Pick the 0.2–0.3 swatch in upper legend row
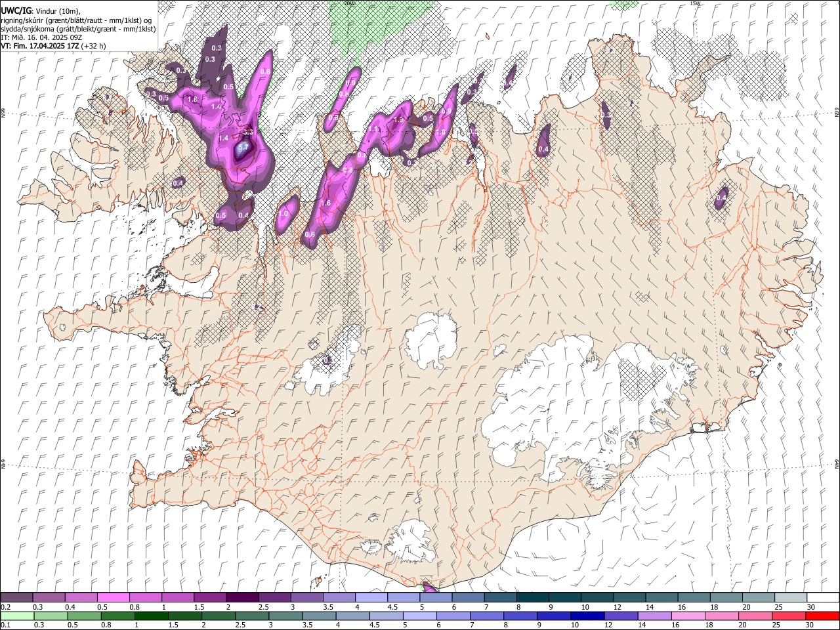The width and height of the screenshot is (840, 630). tap(16, 598)
